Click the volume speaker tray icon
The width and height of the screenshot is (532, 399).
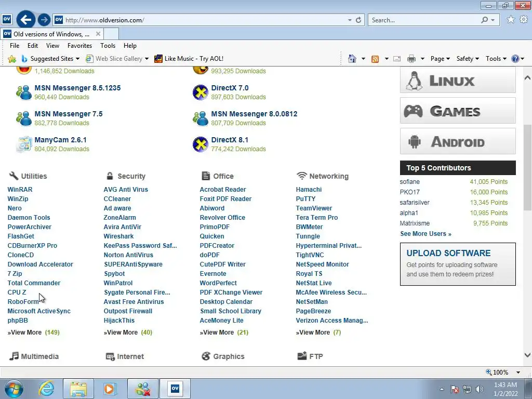[480, 389]
